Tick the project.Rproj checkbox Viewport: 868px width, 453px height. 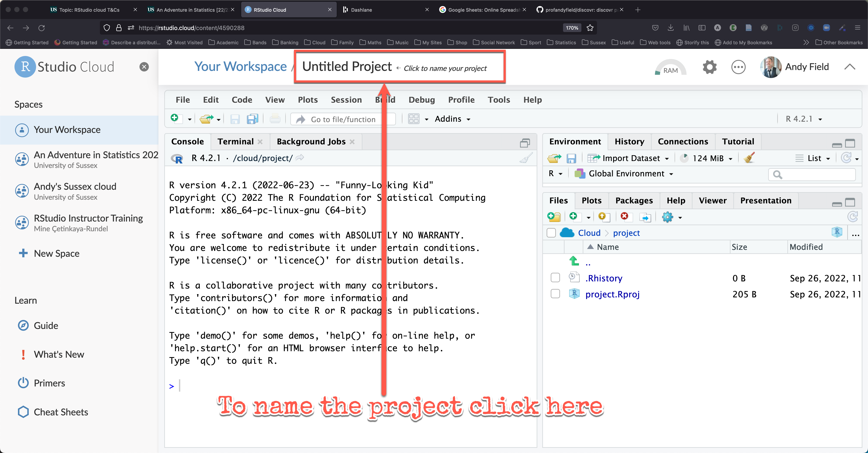555,294
